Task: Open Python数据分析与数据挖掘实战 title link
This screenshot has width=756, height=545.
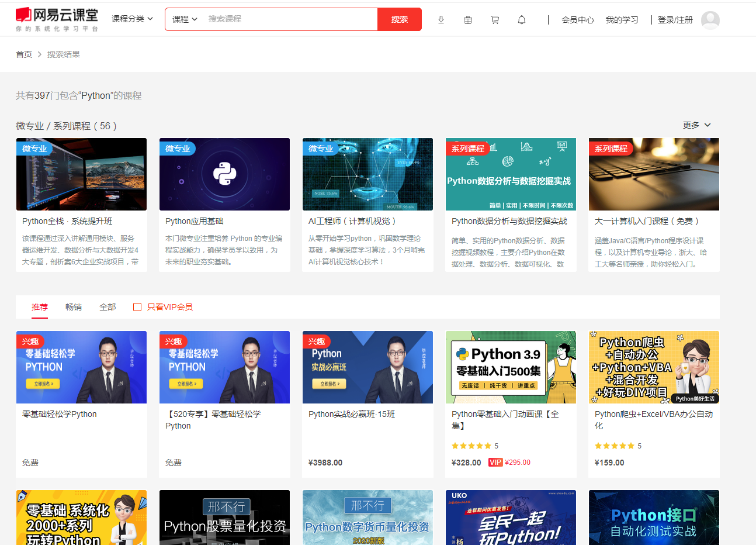Action: pos(509,221)
